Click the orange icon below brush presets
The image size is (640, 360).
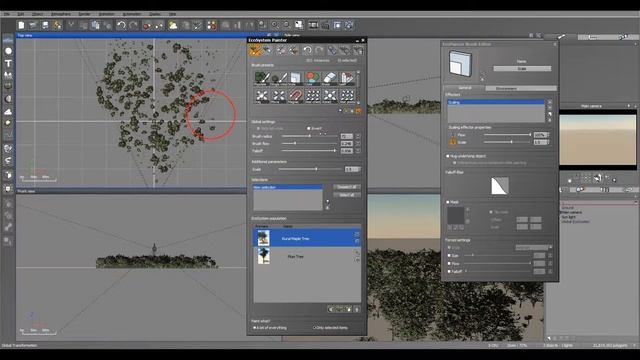pos(358,111)
